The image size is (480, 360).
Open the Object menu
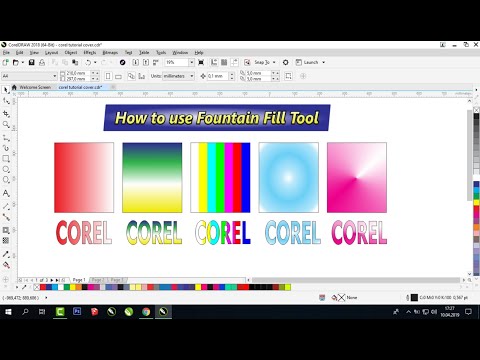click(x=71, y=53)
